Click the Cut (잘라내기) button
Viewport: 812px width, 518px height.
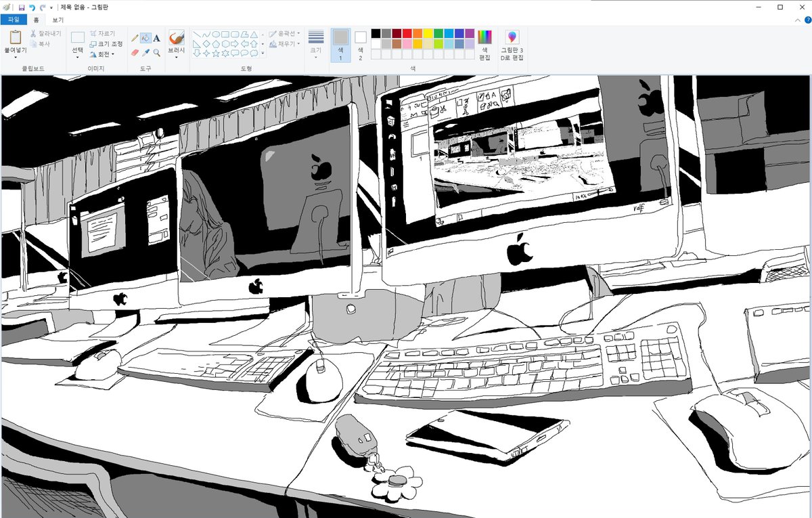pyautogui.click(x=45, y=33)
